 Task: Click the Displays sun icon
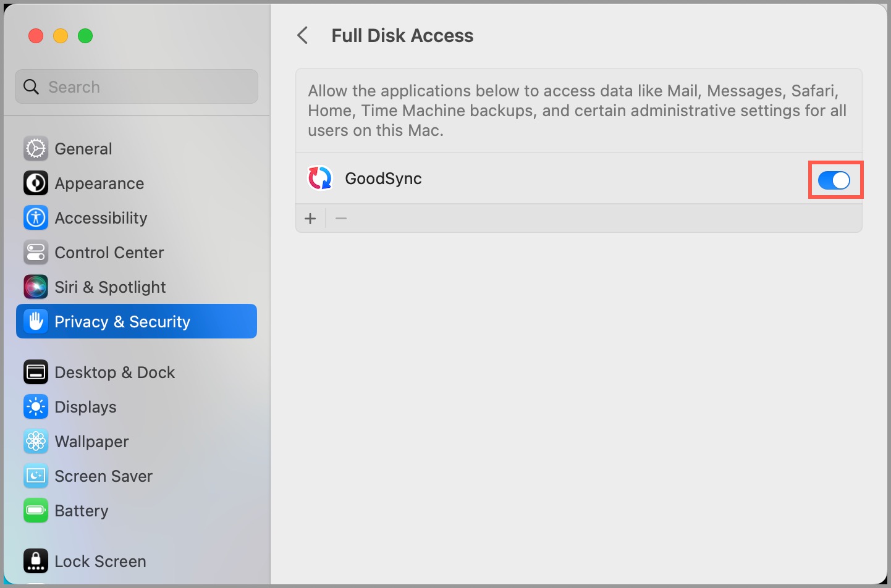[x=36, y=407]
